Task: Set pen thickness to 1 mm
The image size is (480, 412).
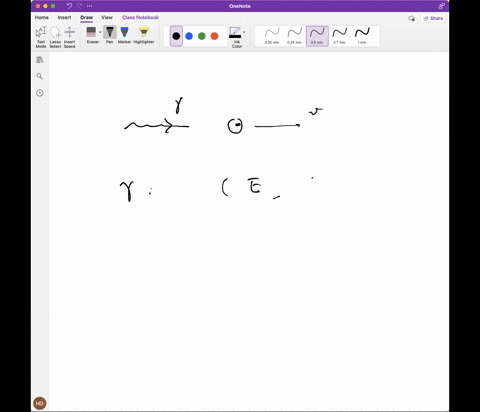Action: [x=362, y=36]
